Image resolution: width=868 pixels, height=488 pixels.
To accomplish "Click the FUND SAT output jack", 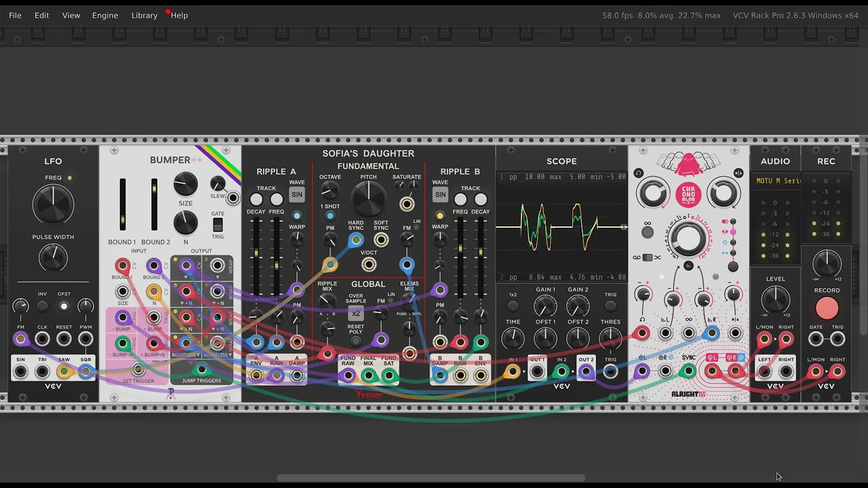I will tap(389, 375).
